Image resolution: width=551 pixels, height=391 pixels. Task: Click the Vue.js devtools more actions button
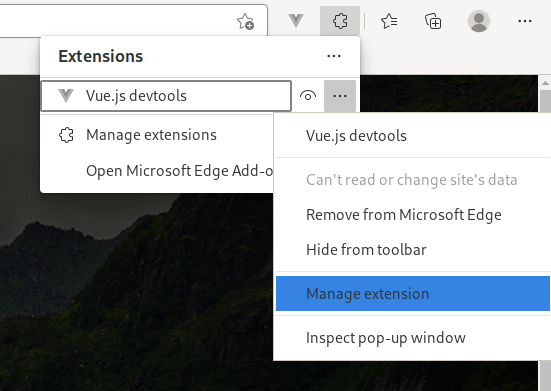(x=340, y=96)
